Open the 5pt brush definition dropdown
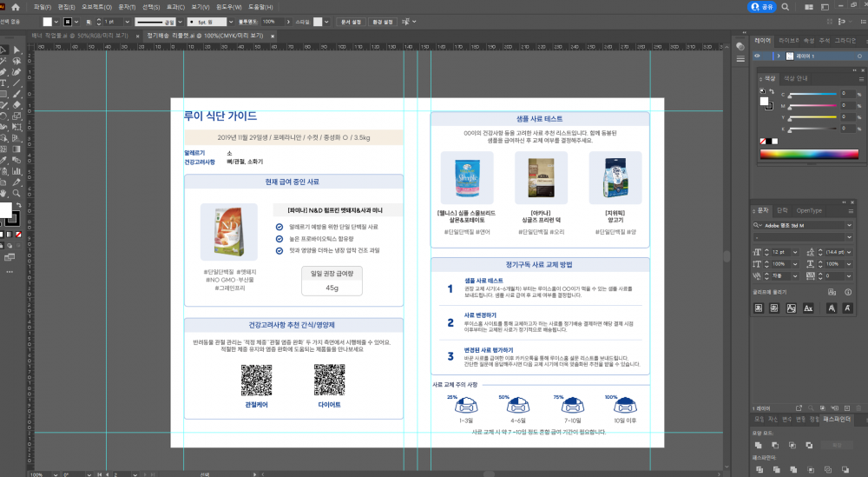This screenshot has height=477, width=868. [x=231, y=22]
